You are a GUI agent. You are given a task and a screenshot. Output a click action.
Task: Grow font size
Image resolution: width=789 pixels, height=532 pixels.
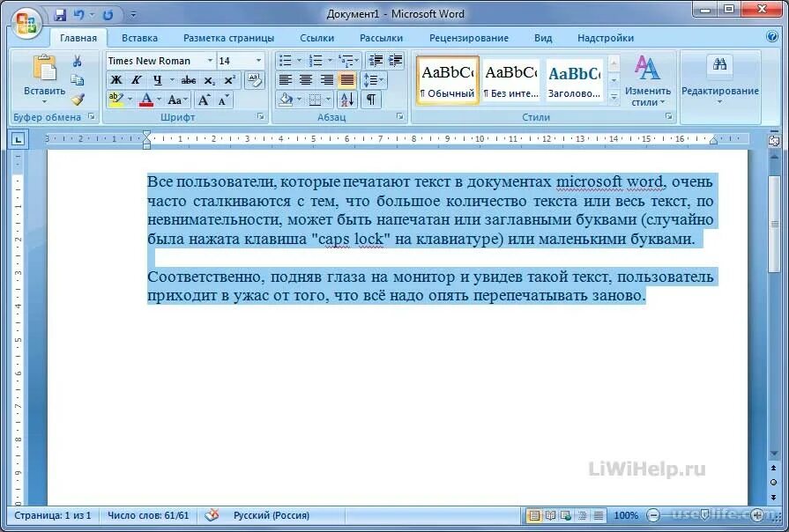(204, 100)
